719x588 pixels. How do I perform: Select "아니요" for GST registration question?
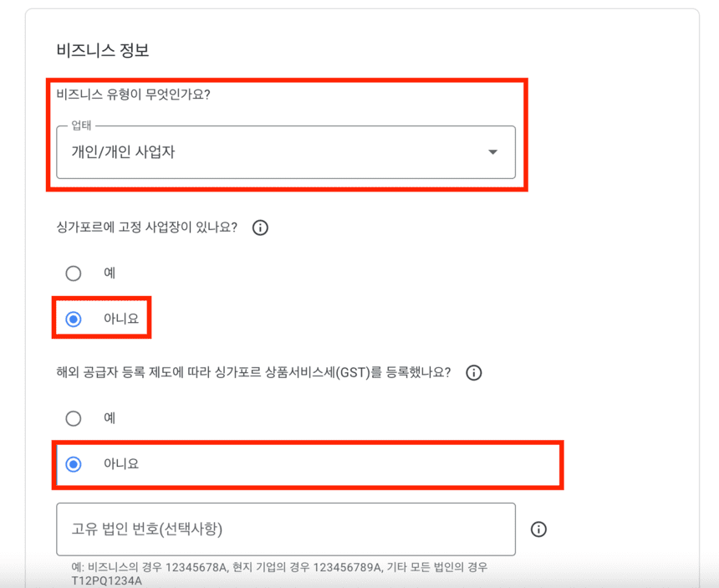(x=74, y=465)
